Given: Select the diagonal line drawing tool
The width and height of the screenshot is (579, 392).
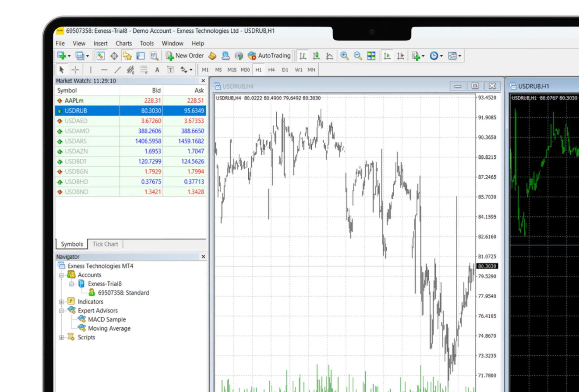Looking at the screenshot, I should [117, 70].
